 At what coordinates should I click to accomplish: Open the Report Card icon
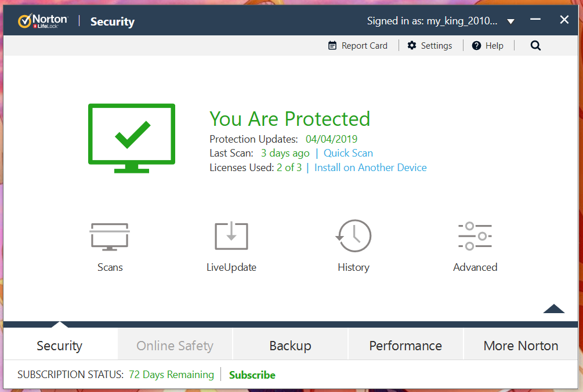[x=332, y=45]
